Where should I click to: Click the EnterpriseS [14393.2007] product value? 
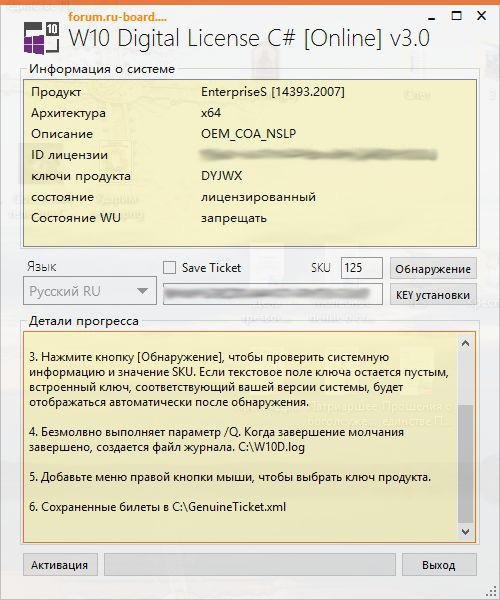point(272,92)
